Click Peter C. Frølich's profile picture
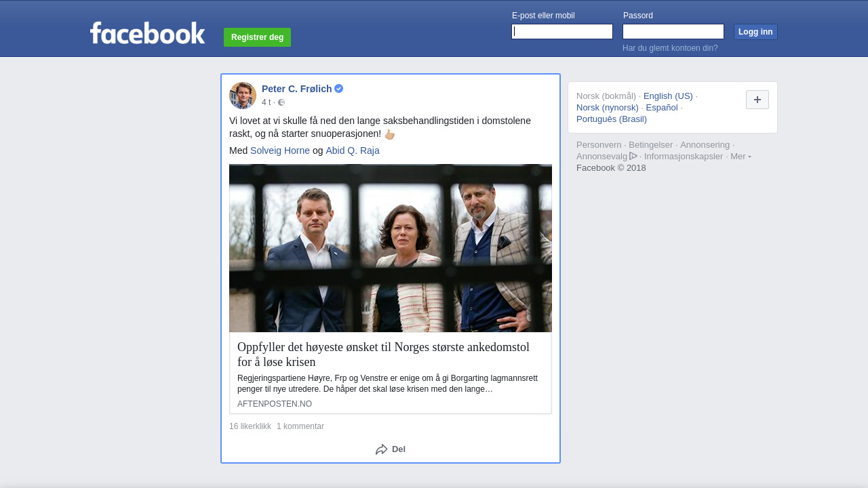Image resolution: width=868 pixels, height=488 pixels. pos(243,96)
